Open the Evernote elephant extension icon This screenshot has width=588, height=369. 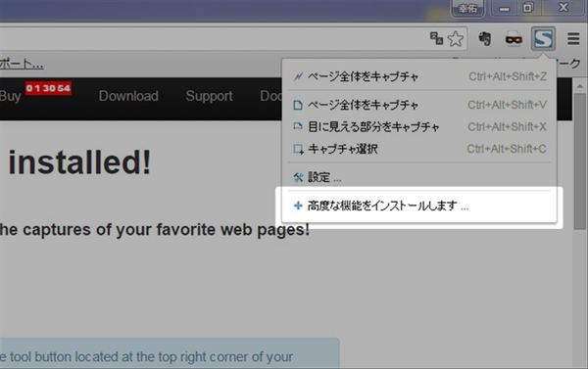click(x=484, y=38)
